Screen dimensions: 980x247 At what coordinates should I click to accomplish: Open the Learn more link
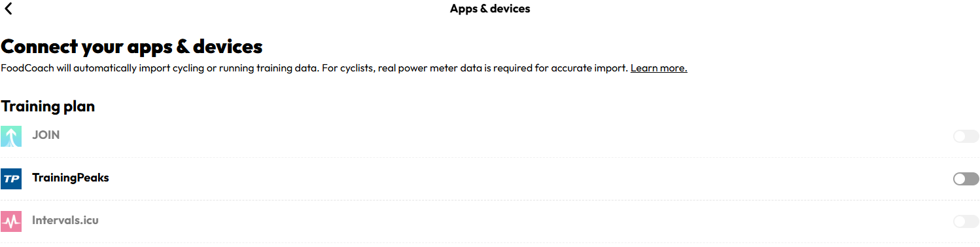[658, 68]
